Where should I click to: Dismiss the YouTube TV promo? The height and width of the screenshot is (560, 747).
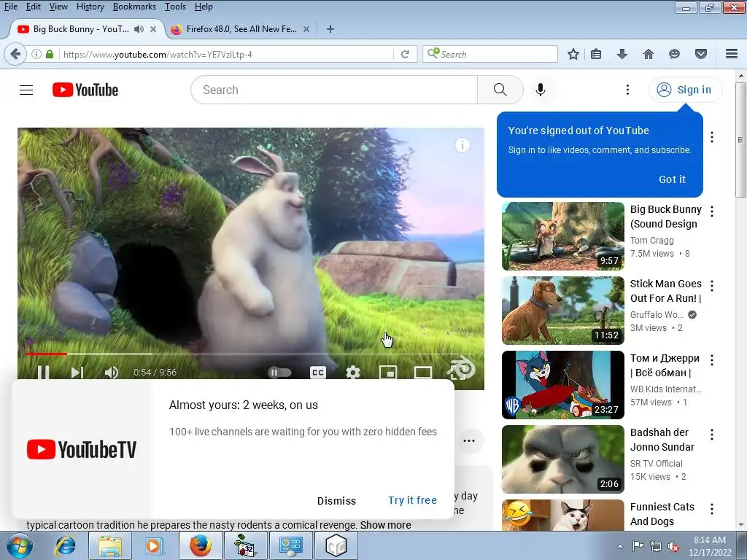336,501
